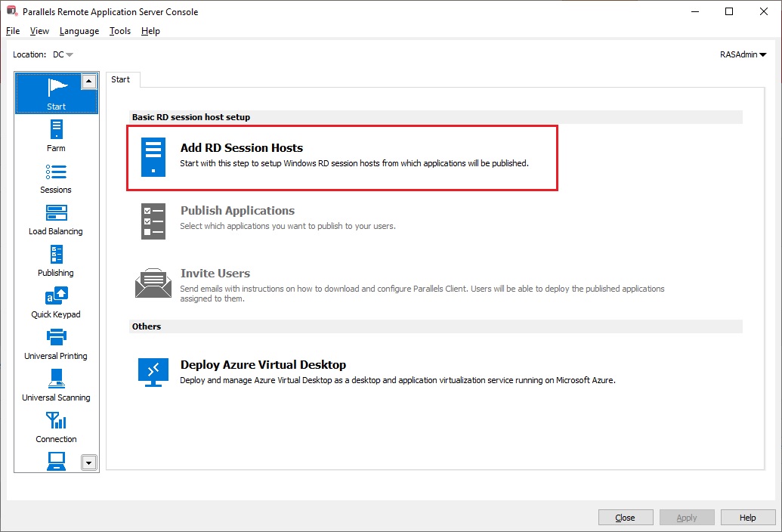Viewport: 782px width, 532px height.
Task: Open the Universal Scanning icon
Action: pos(57,379)
